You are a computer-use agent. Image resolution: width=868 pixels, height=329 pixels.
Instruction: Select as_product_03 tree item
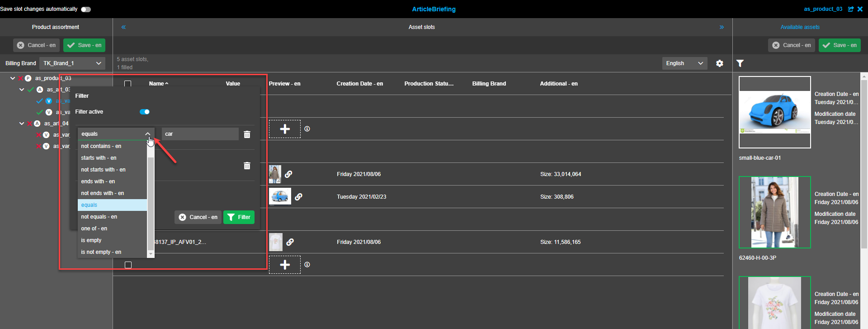(53, 78)
